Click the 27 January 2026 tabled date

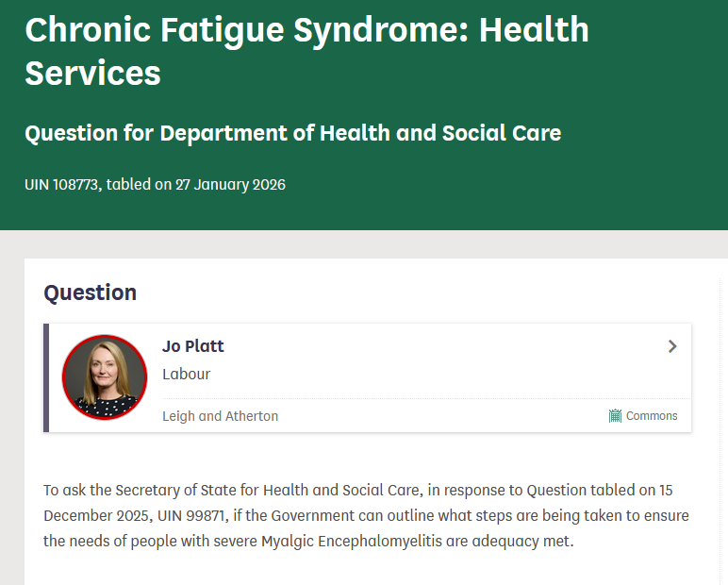coord(230,184)
